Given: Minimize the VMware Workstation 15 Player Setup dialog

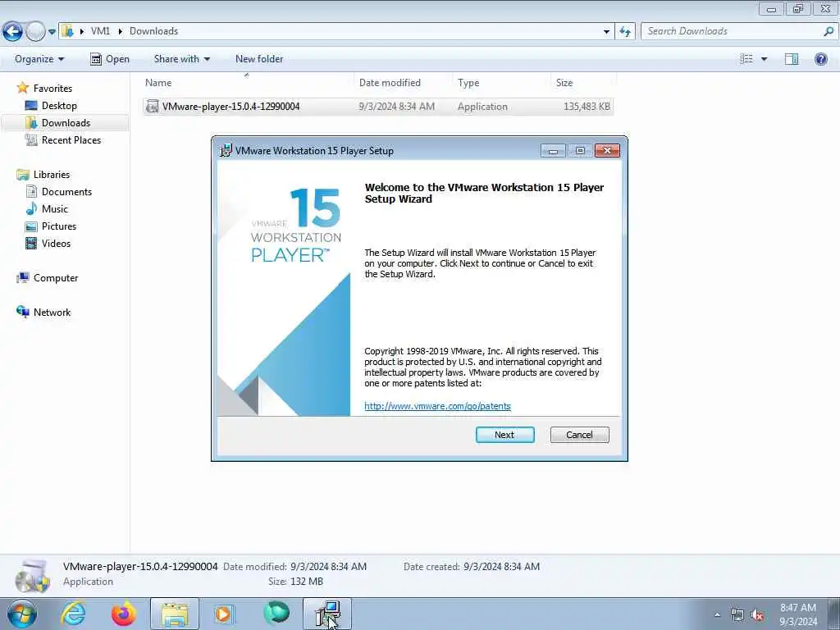Looking at the screenshot, I should point(553,151).
